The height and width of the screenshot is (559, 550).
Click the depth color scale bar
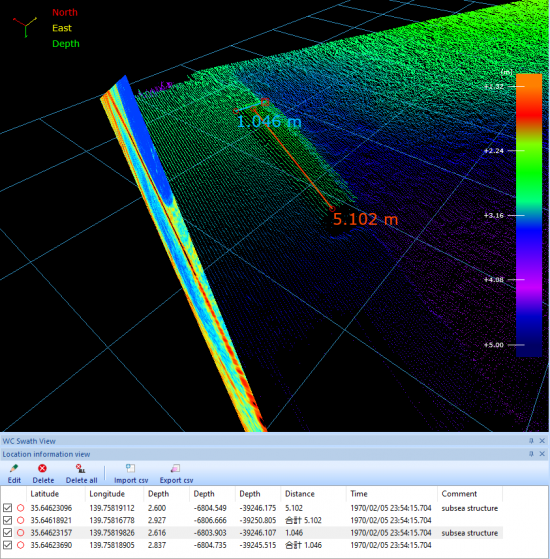pos(529,215)
